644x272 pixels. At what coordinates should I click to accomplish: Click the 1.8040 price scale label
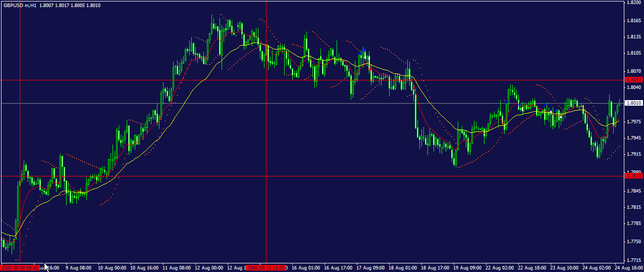633,87
